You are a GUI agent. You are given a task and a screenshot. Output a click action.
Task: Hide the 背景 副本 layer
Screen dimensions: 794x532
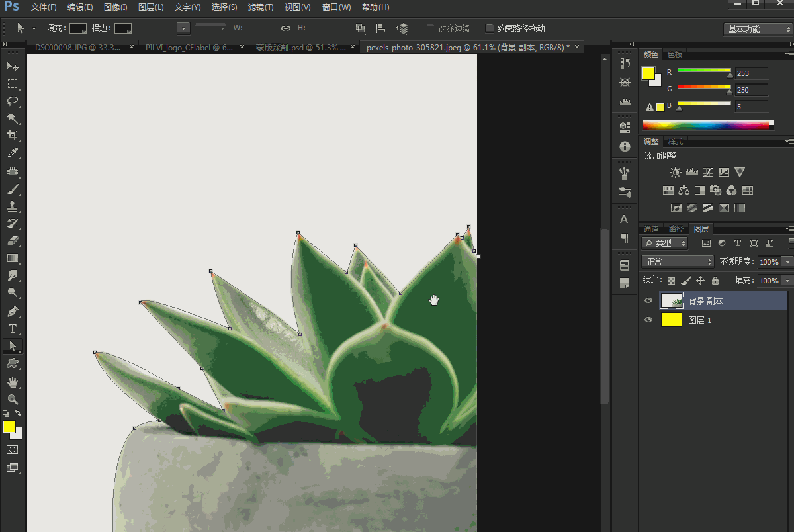coord(648,301)
